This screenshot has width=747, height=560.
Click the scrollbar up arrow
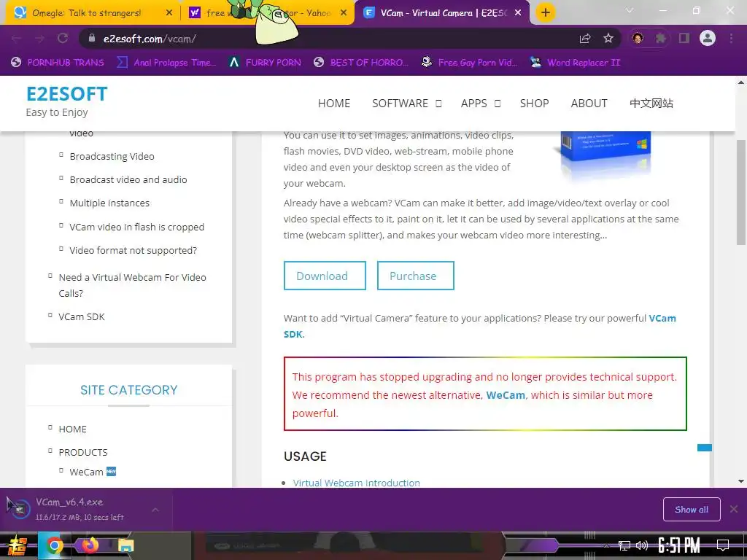point(741,82)
